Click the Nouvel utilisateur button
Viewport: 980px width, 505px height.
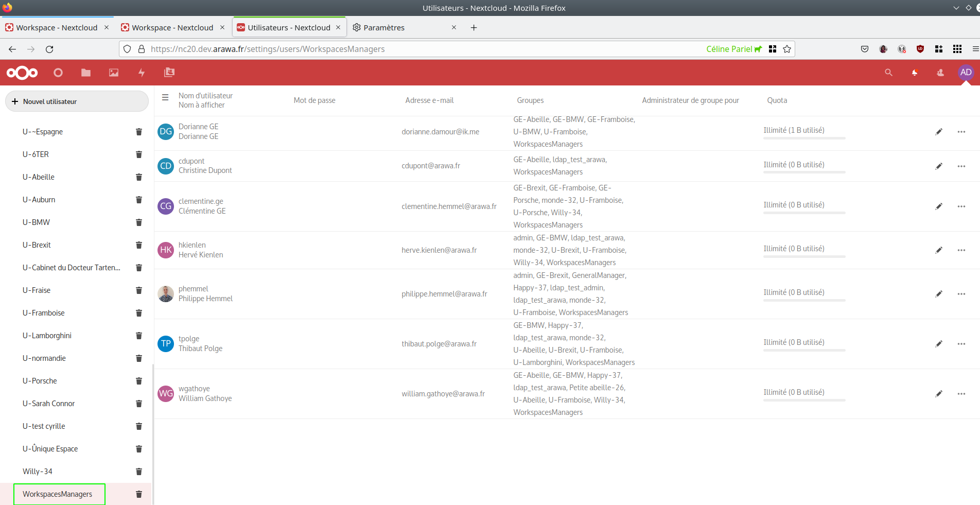tap(76, 101)
